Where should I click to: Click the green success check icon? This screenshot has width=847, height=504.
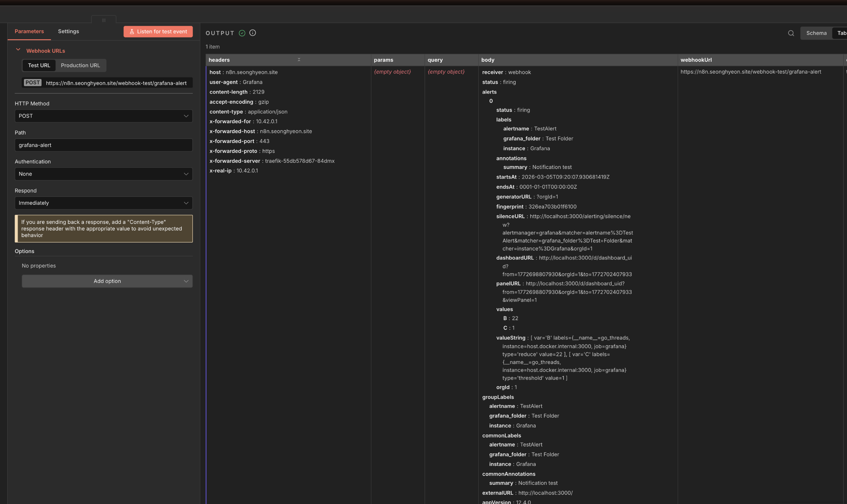242,33
